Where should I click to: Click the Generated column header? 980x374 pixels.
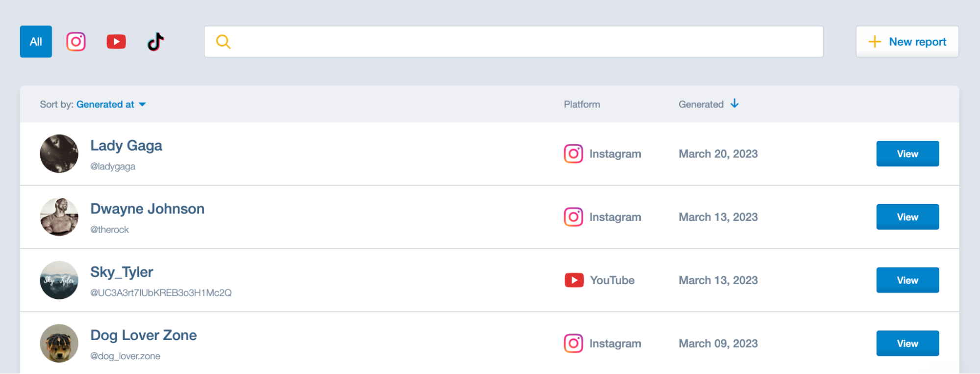701,105
